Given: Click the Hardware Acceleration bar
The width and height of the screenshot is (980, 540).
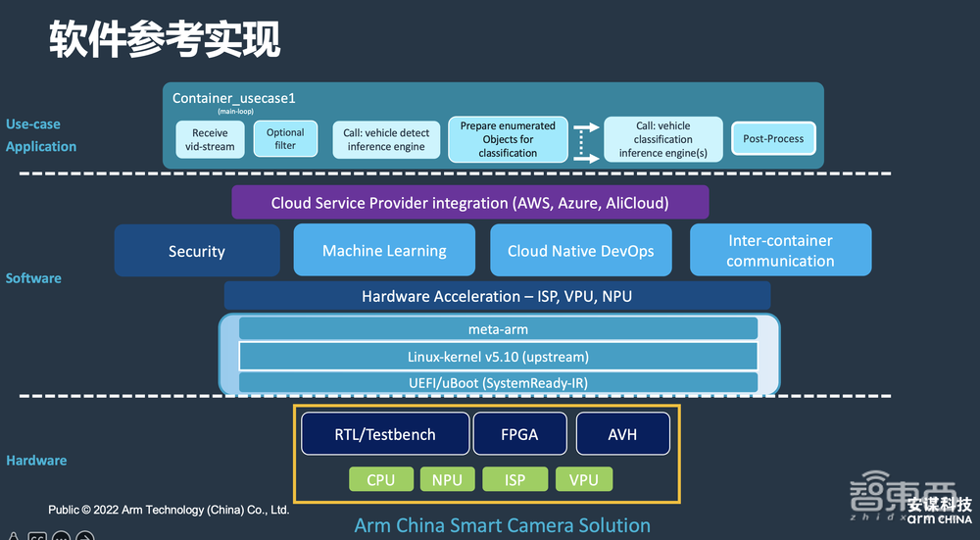Looking at the screenshot, I should (x=497, y=296).
